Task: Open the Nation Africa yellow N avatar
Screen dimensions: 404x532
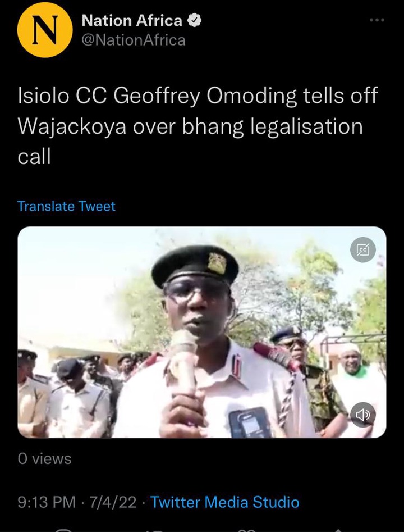Action: [45, 30]
